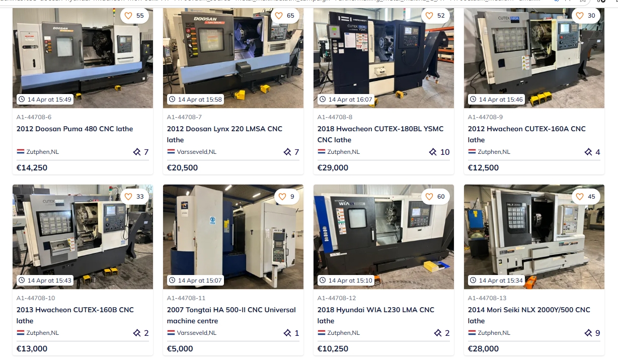Image resolution: width=618 pixels, height=364 pixels.
Task: Open 2018 Hyundai WIA L230 LMA title link
Action: coord(375,315)
